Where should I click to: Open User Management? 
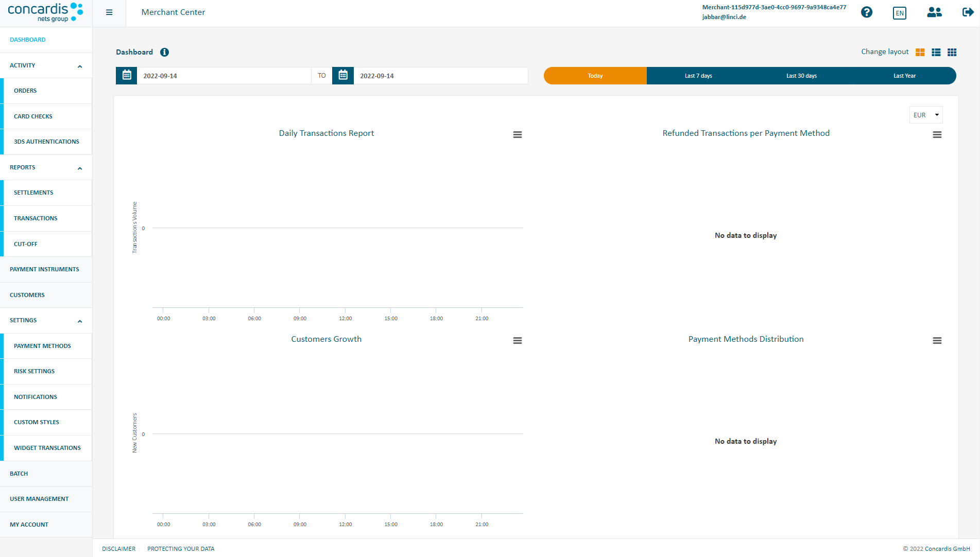[x=46, y=499]
